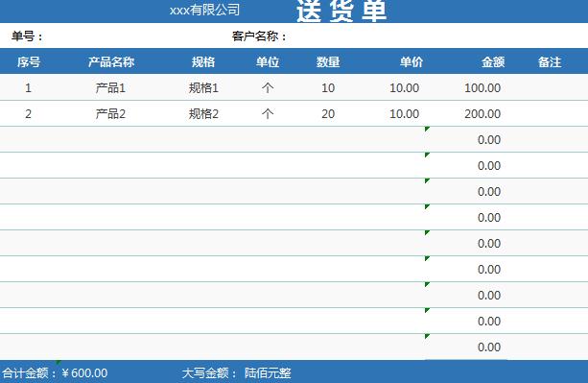Click unit price 10.00 in 产品1 row

[404, 87]
